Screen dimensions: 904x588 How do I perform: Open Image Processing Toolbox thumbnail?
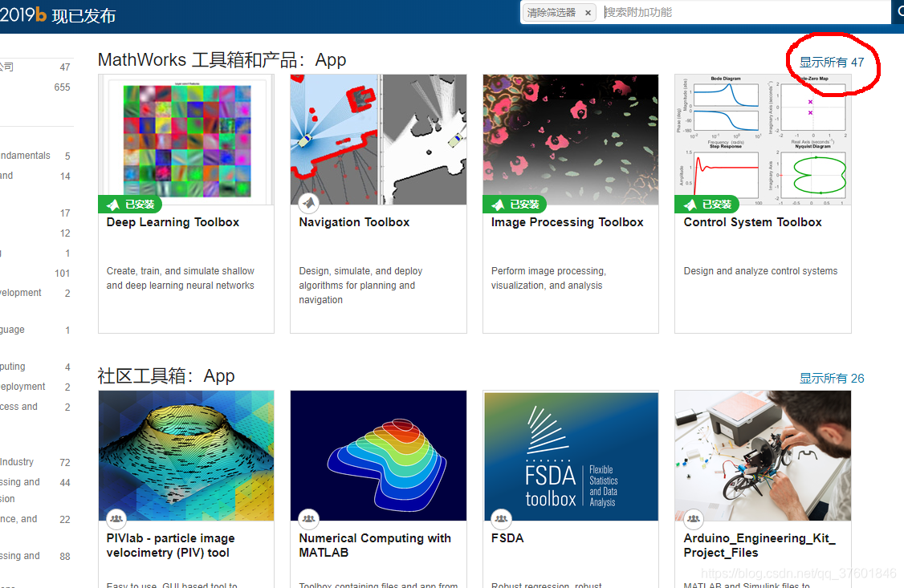click(x=571, y=140)
